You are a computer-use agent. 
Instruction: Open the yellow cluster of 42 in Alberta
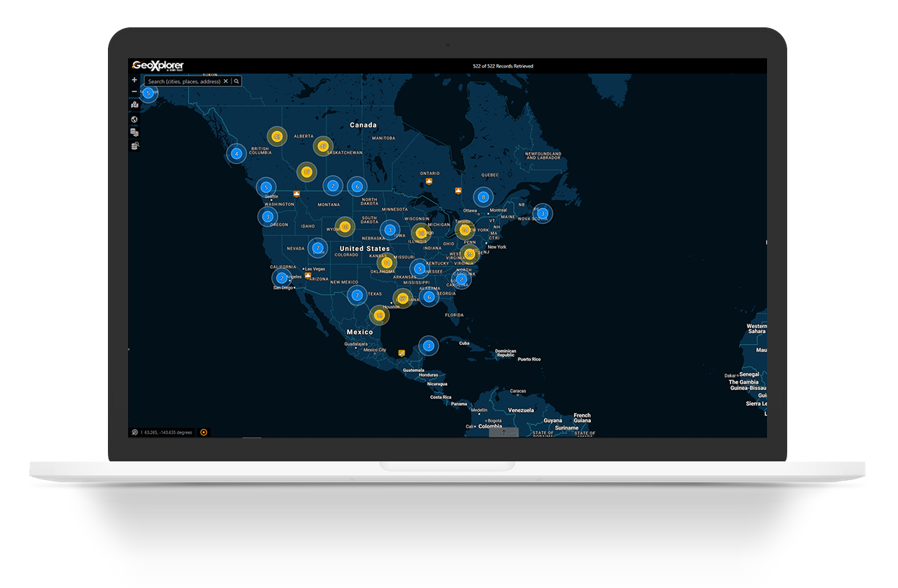tap(277, 136)
